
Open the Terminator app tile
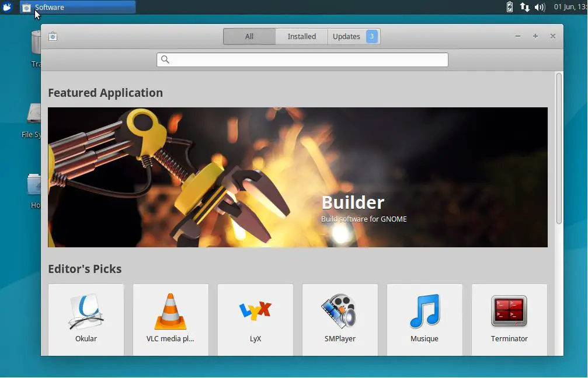[509, 320]
